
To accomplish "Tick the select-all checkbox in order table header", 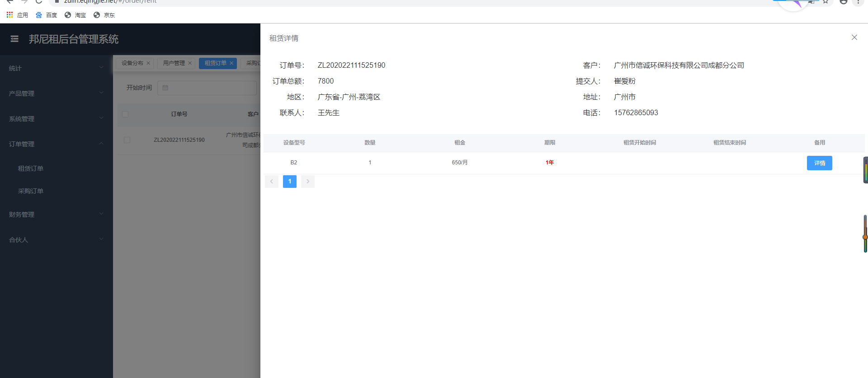I will pyautogui.click(x=125, y=114).
